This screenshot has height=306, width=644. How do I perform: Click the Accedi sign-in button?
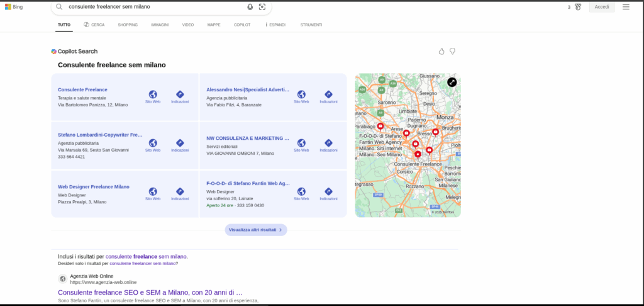pyautogui.click(x=602, y=7)
